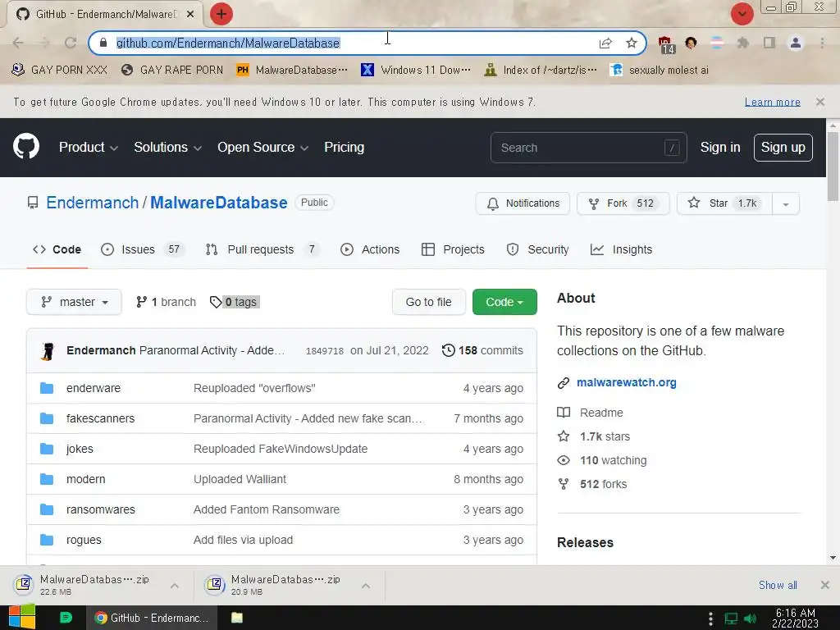The height and width of the screenshot is (630, 840).
Task: Open the Extensions puzzle piece icon
Action: tap(742, 43)
